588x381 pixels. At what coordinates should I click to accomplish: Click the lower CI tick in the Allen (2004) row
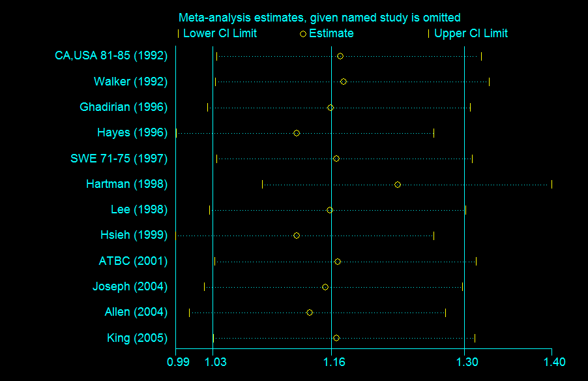tap(190, 312)
